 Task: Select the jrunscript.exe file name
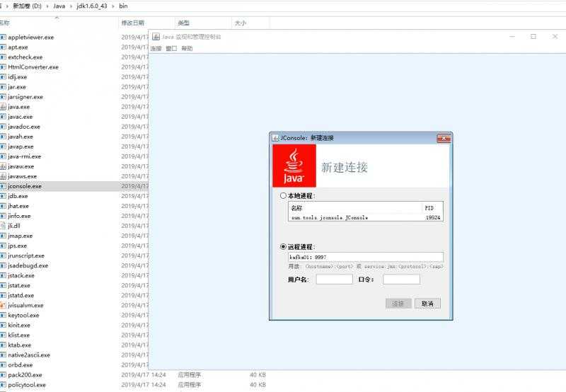pos(26,255)
